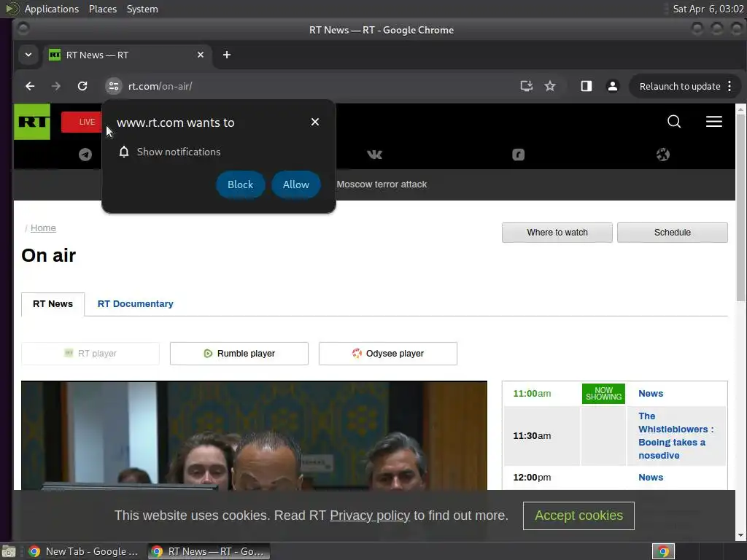Toggle the Chrome side panel
This screenshot has height=560, width=747.
point(587,86)
